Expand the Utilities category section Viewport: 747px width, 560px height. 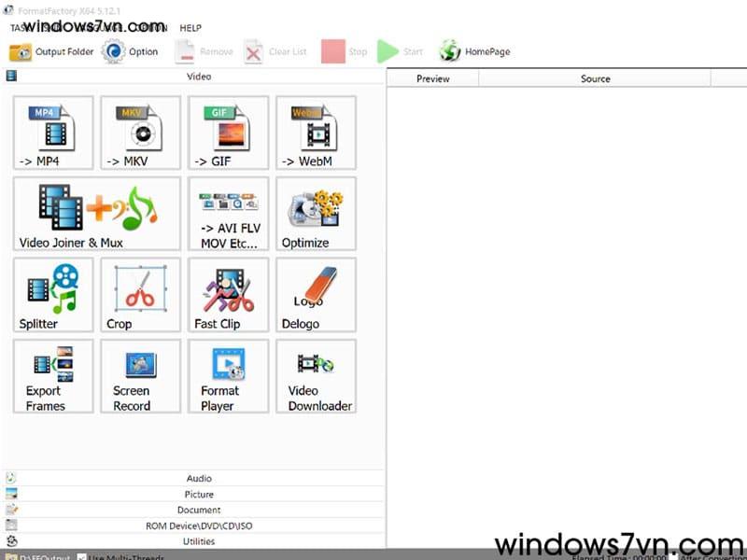(198, 541)
